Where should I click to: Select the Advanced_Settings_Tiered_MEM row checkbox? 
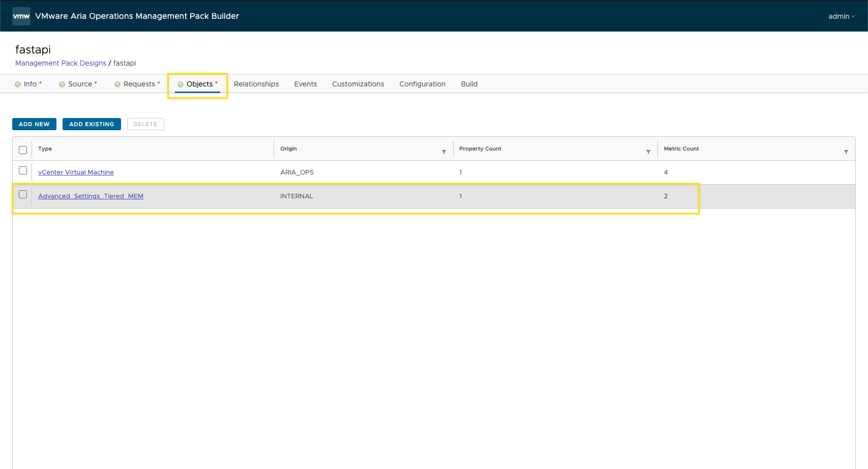pos(23,194)
